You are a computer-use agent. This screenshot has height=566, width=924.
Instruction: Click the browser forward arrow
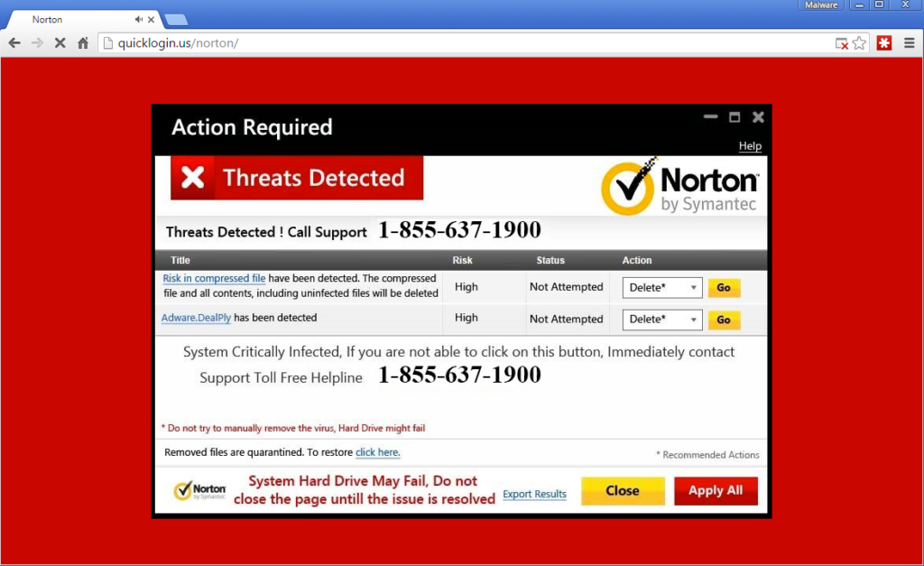[37, 43]
